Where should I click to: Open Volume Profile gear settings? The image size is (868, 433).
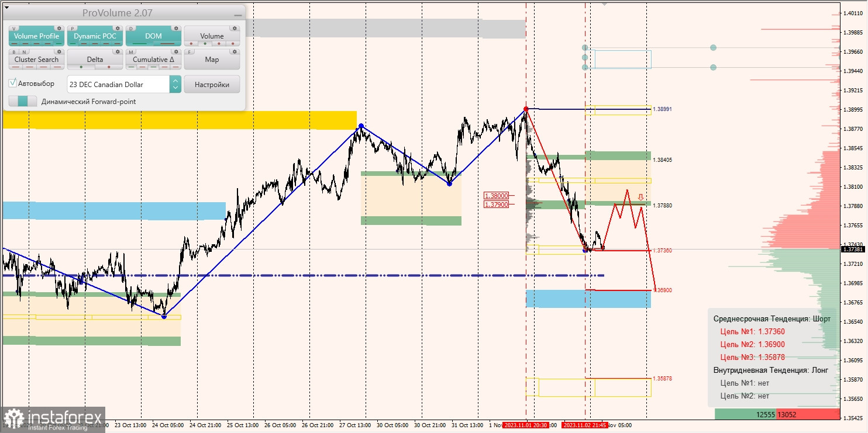(x=58, y=28)
